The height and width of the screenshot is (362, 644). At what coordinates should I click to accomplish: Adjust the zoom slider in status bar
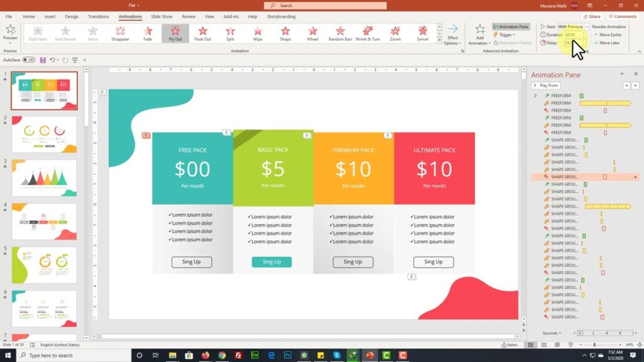click(595, 345)
